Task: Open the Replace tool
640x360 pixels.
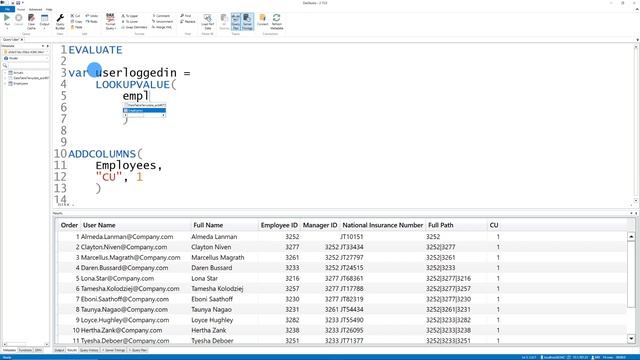Action: [x=188, y=21]
